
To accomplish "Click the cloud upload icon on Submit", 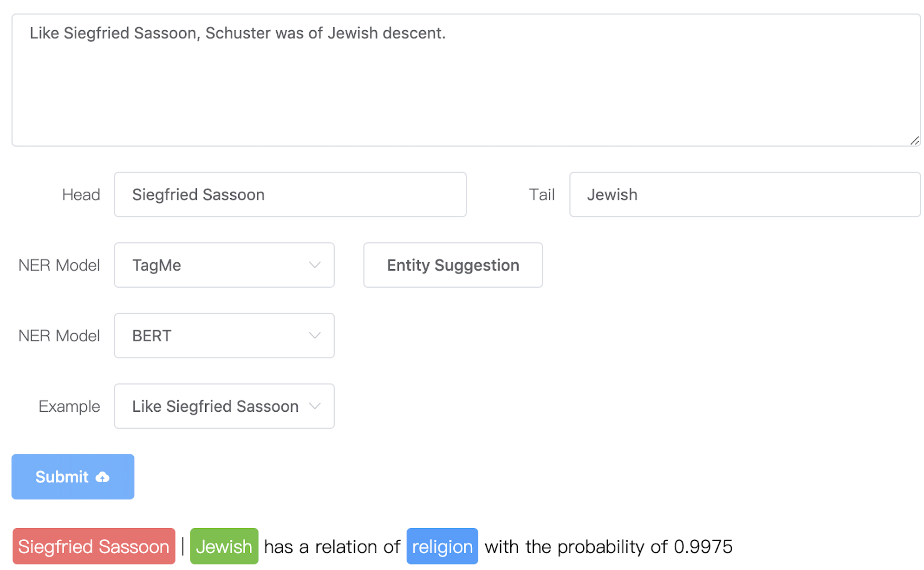I will coord(102,477).
